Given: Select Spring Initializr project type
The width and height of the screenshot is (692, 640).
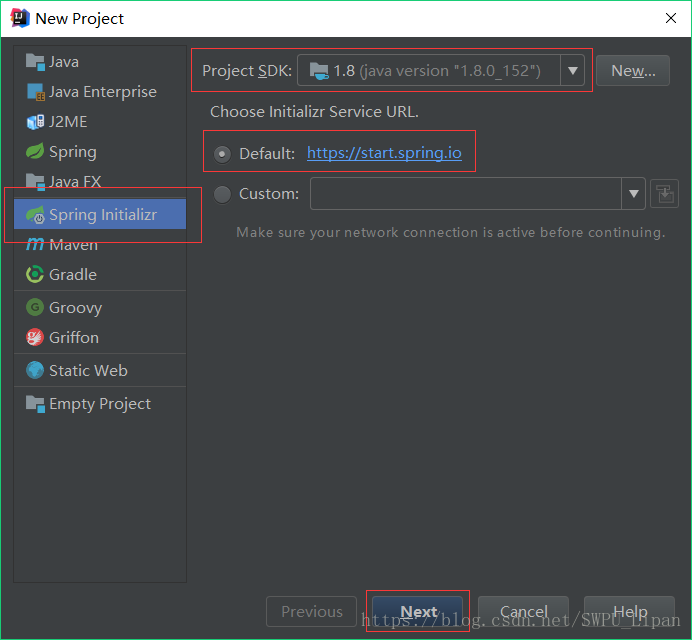Looking at the screenshot, I should coord(100,214).
